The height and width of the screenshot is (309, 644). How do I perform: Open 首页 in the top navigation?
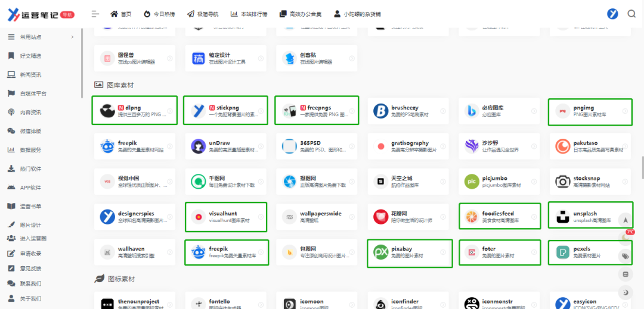pyautogui.click(x=120, y=14)
